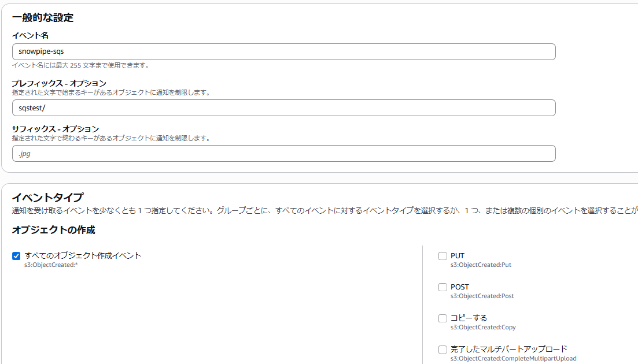Click the プレフィックス - オプション label
638x364 pixels.
pos(59,83)
